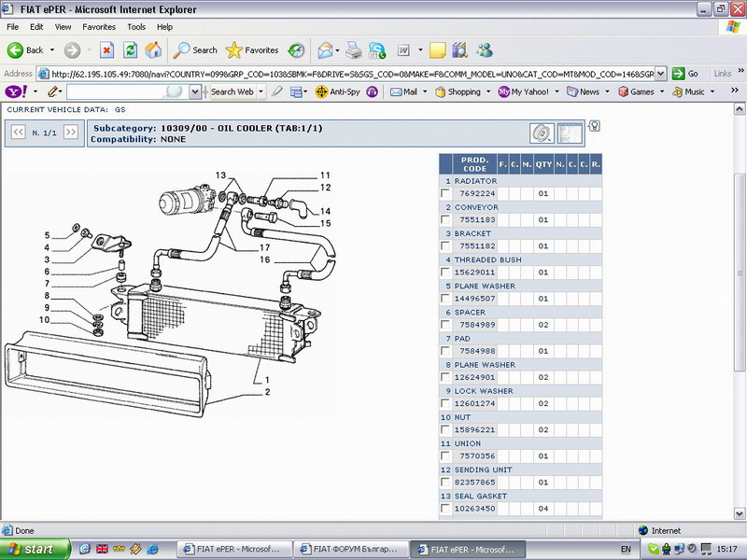Screen dimensions: 747x560
Task: Click the lightbulb hint icon
Action: coord(594,126)
